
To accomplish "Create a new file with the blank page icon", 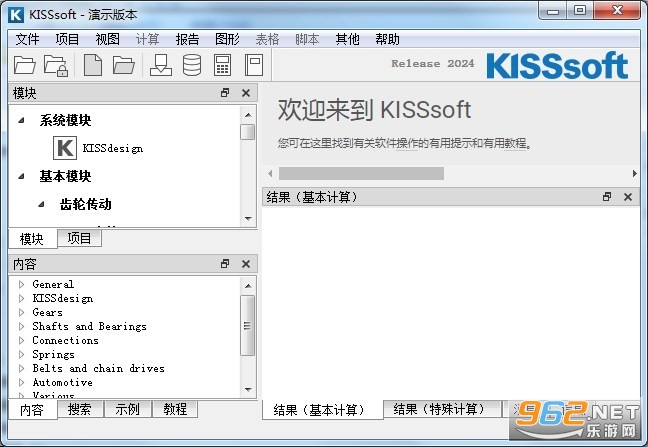I will pyautogui.click(x=93, y=65).
